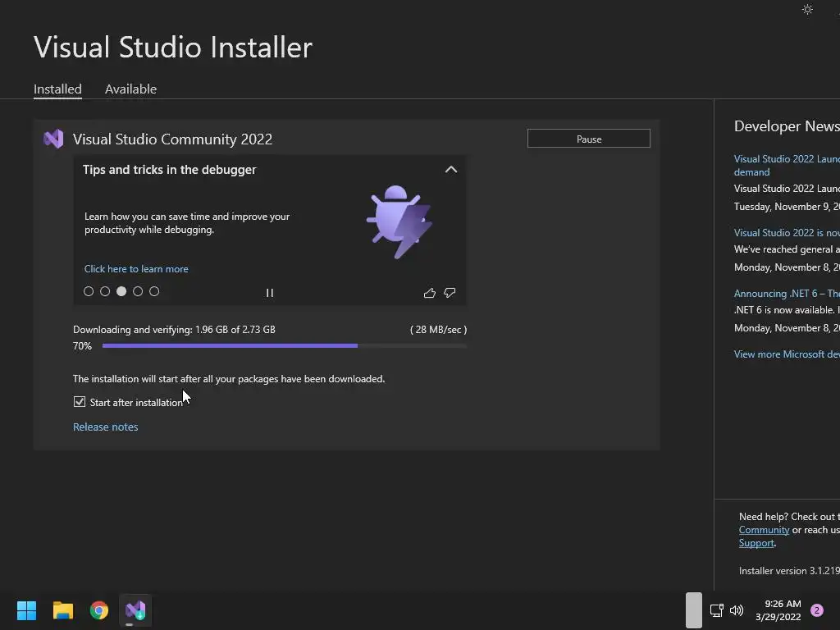Select the fourth carousel dot
The width and height of the screenshot is (840, 630).
(138, 291)
